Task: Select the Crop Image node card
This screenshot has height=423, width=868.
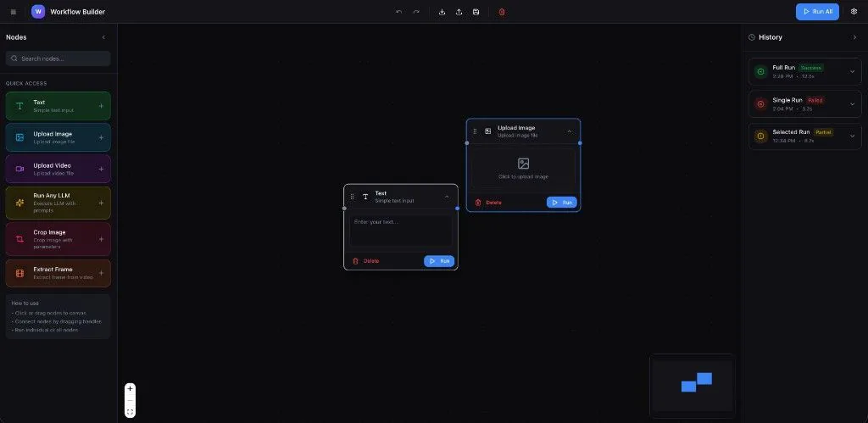Action: pos(58,239)
